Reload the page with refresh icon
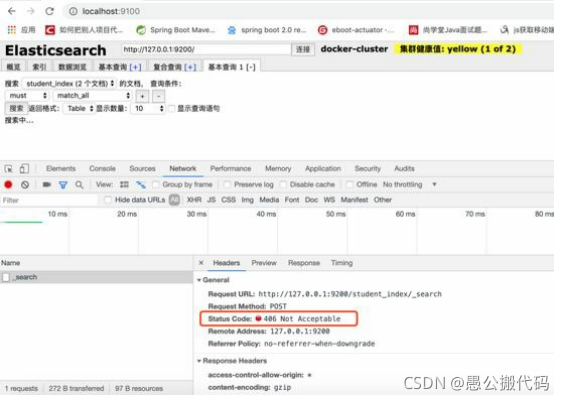 (50, 11)
